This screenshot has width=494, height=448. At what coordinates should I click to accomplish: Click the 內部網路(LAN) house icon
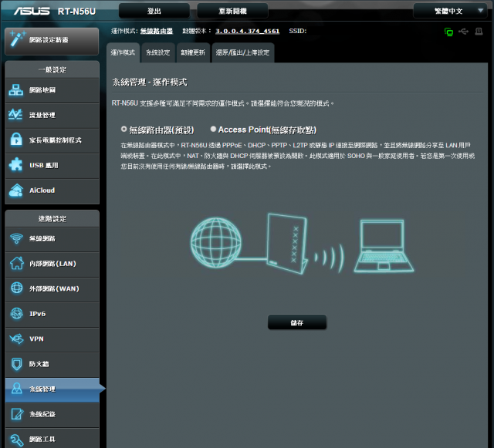(x=17, y=264)
